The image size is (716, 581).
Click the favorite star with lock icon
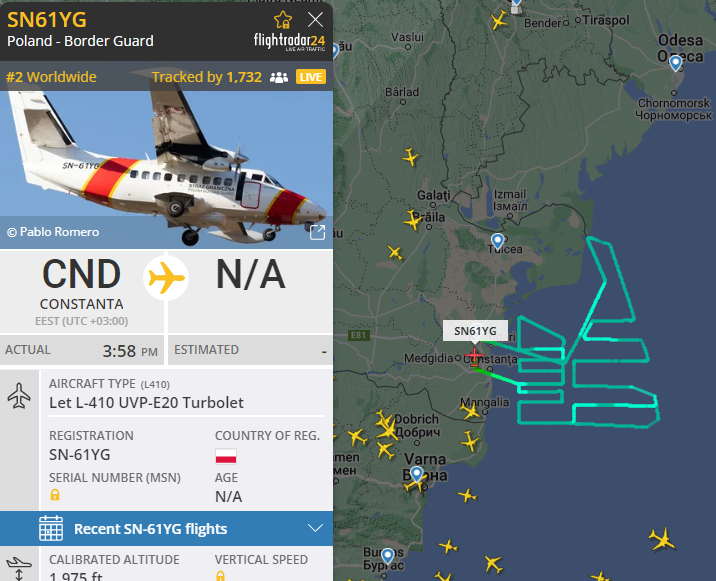click(x=283, y=20)
